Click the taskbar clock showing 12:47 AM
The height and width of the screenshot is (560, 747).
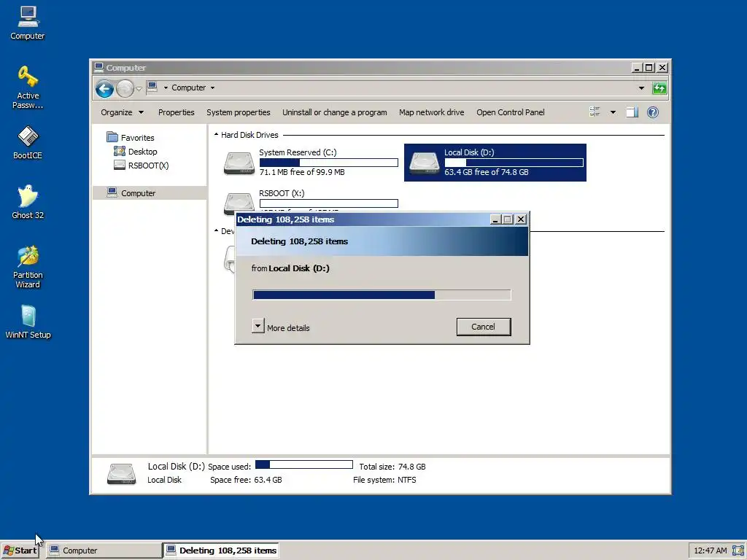(710, 551)
